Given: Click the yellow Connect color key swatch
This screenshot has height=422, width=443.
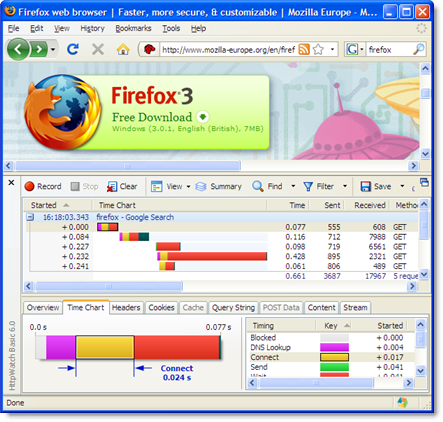Looking at the screenshot, I should click(334, 357).
